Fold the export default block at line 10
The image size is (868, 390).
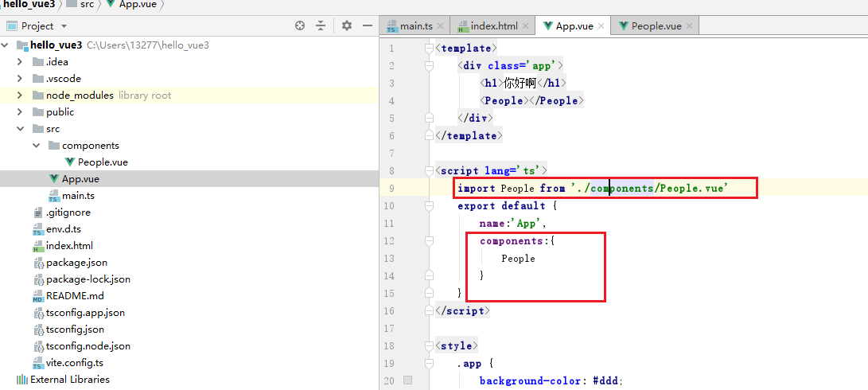point(429,205)
